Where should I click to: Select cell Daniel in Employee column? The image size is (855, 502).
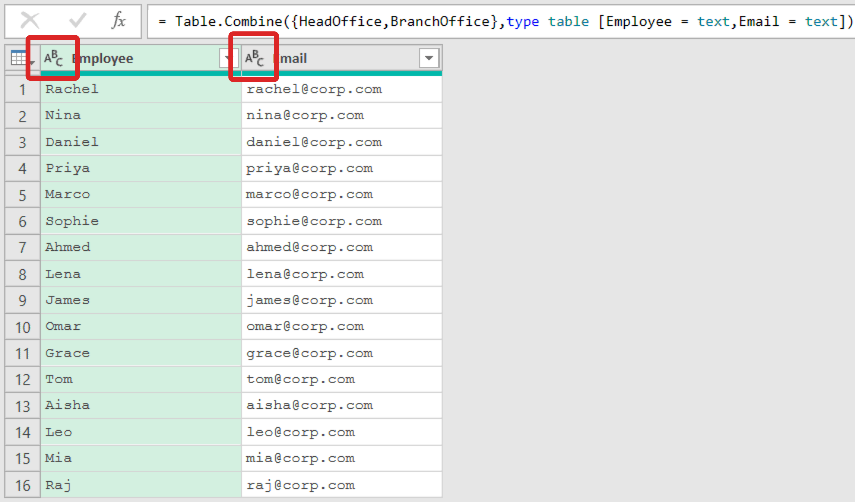(141, 142)
